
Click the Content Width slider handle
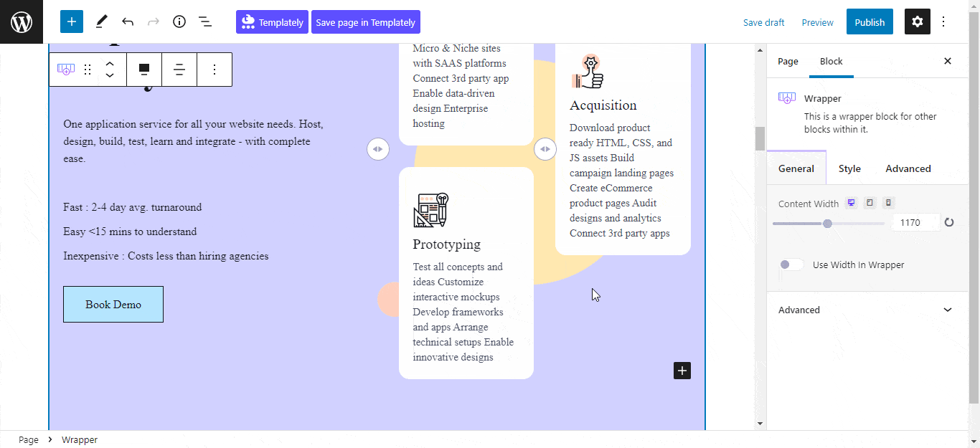pos(827,224)
